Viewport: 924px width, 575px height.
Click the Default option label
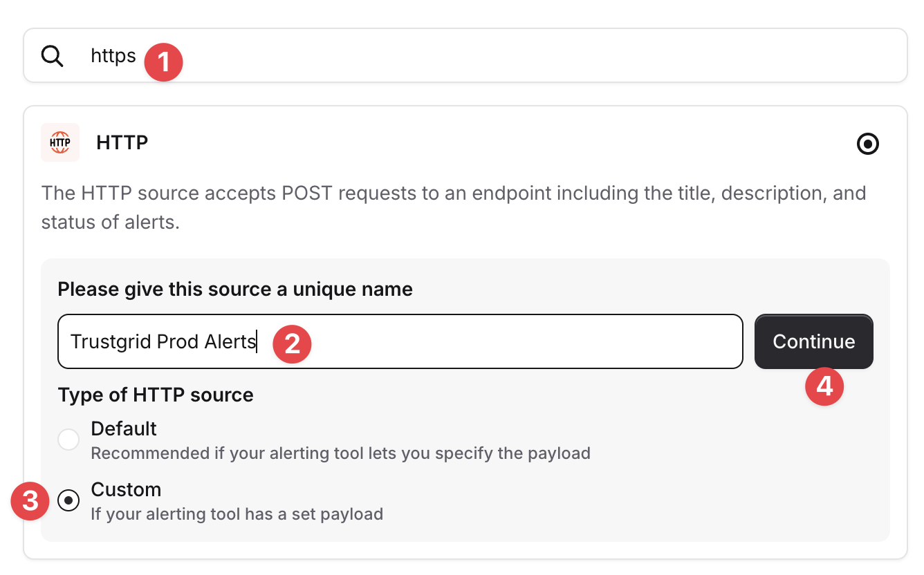click(124, 428)
